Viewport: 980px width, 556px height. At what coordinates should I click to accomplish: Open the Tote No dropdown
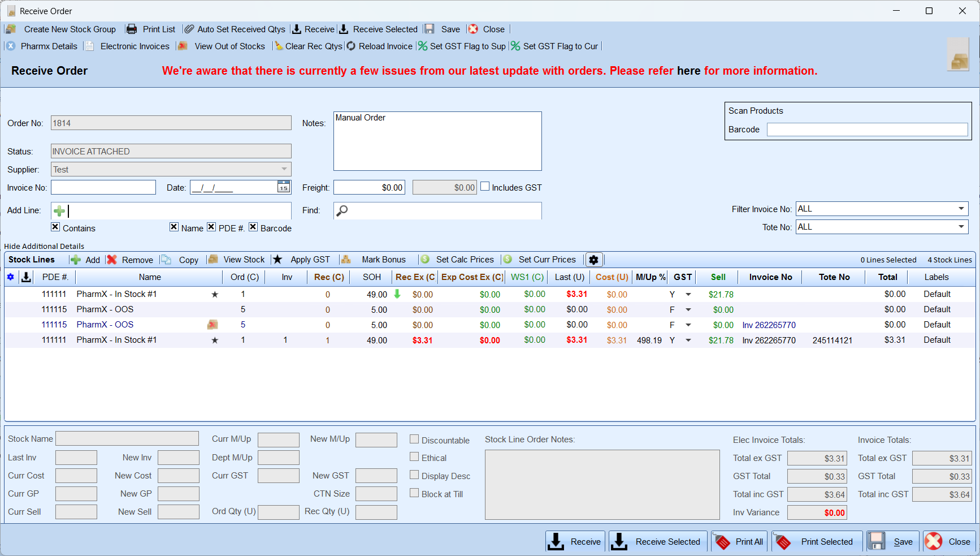coord(961,227)
